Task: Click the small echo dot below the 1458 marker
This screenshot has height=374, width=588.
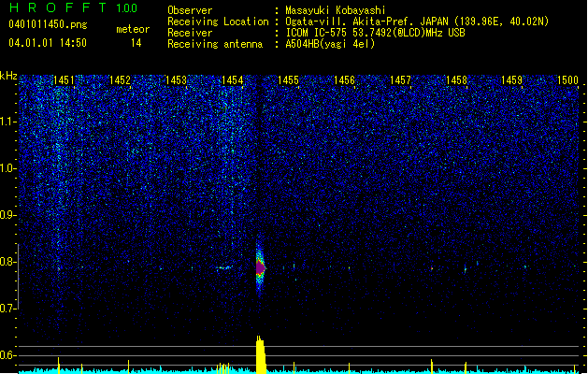Action: pyautogui.click(x=466, y=269)
